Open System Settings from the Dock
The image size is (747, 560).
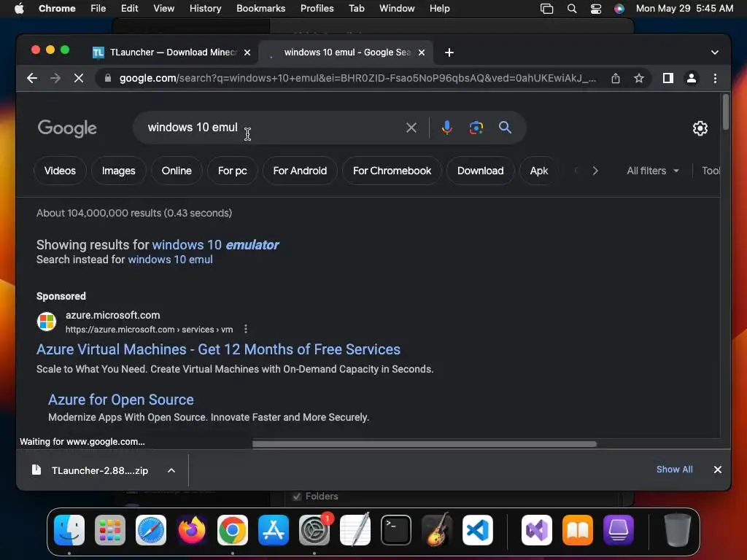pos(314,530)
